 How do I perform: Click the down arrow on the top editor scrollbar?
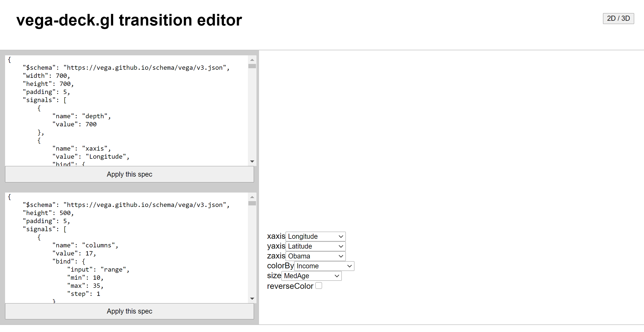point(252,161)
